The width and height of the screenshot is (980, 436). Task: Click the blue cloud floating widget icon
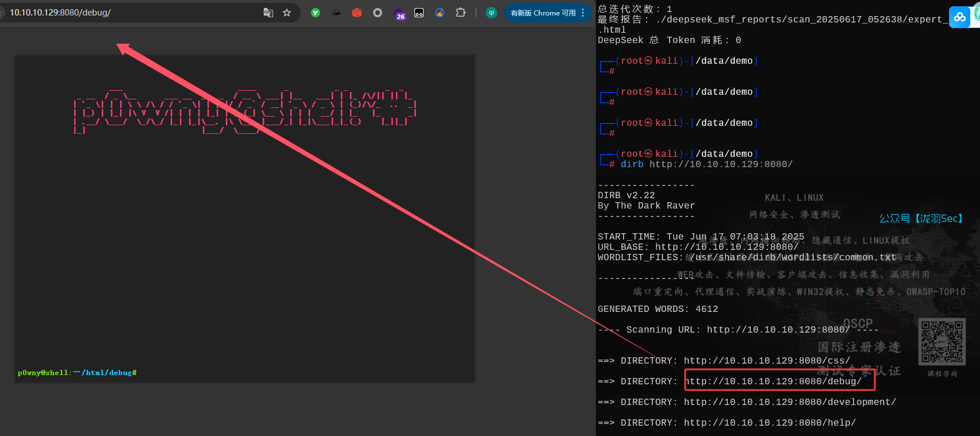pos(960,17)
